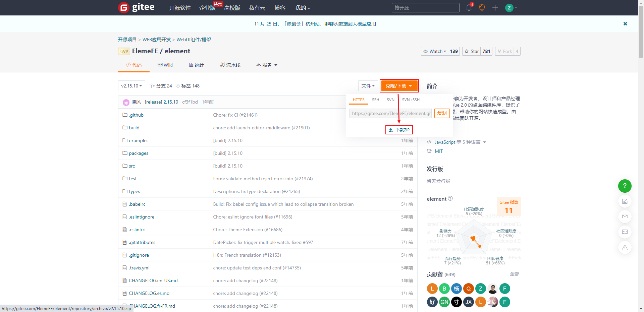Screen dimensions: 644x312
Task: Open 开源软件 in the navbar
Action: coord(180,8)
